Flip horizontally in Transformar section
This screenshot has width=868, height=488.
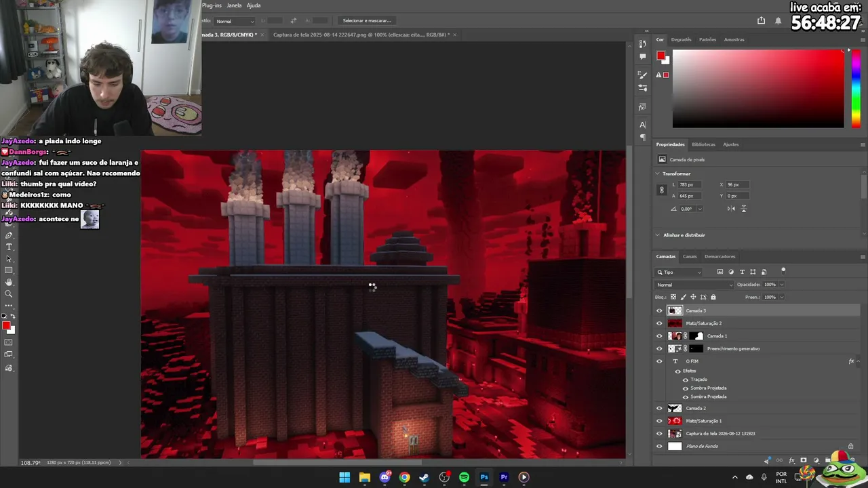731,209
